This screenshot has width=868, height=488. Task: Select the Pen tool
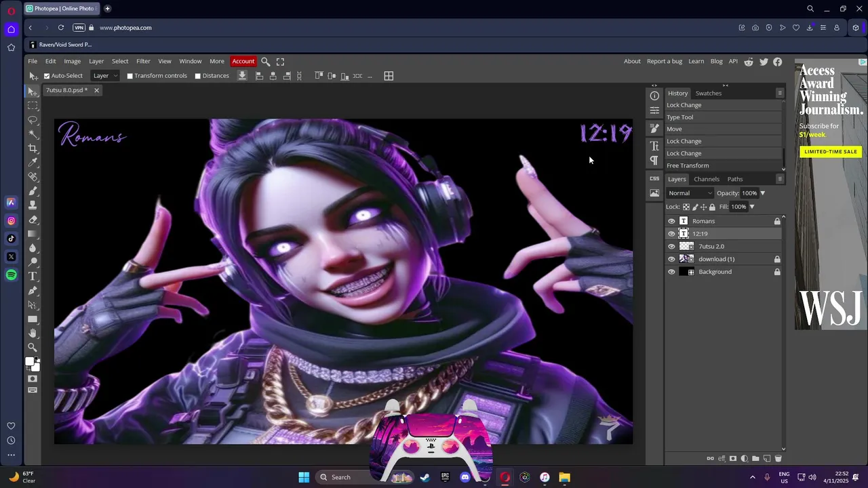click(x=33, y=291)
